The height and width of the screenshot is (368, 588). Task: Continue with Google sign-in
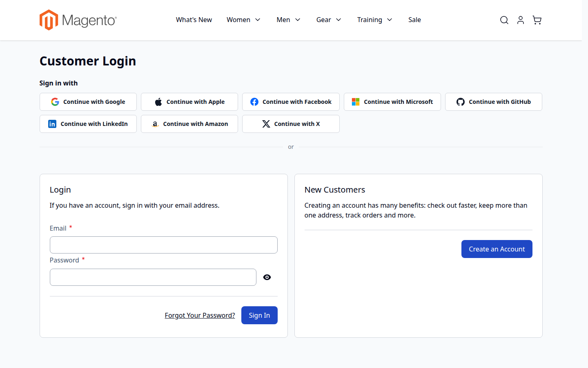(88, 102)
